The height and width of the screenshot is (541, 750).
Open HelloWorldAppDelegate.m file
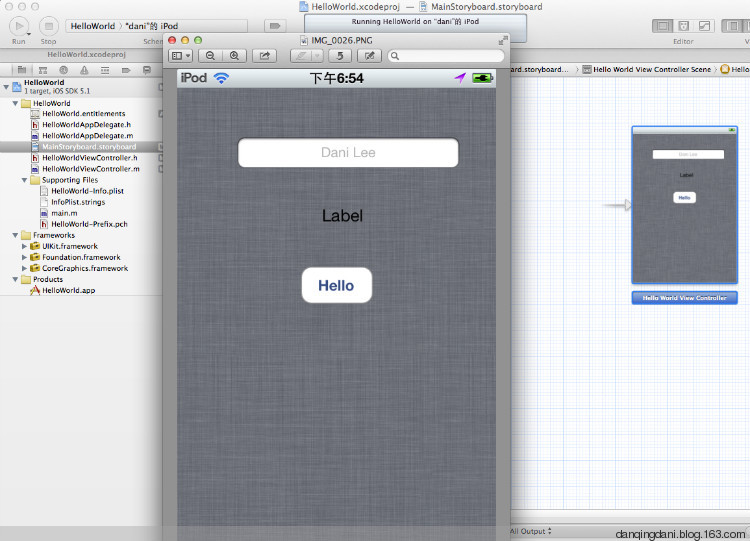[x=88, y=136]
